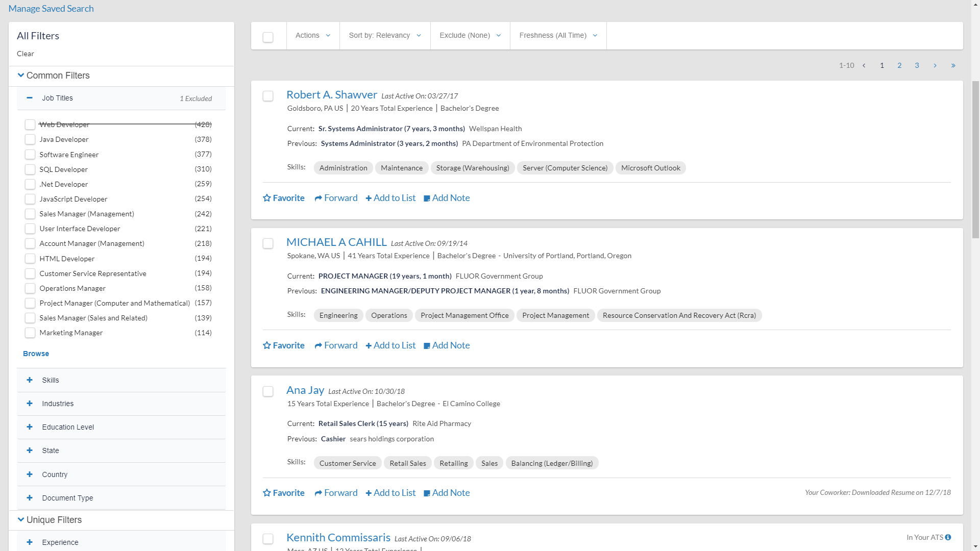
Task: Click the In Your ATS info icon
Action: coord(948,537)
